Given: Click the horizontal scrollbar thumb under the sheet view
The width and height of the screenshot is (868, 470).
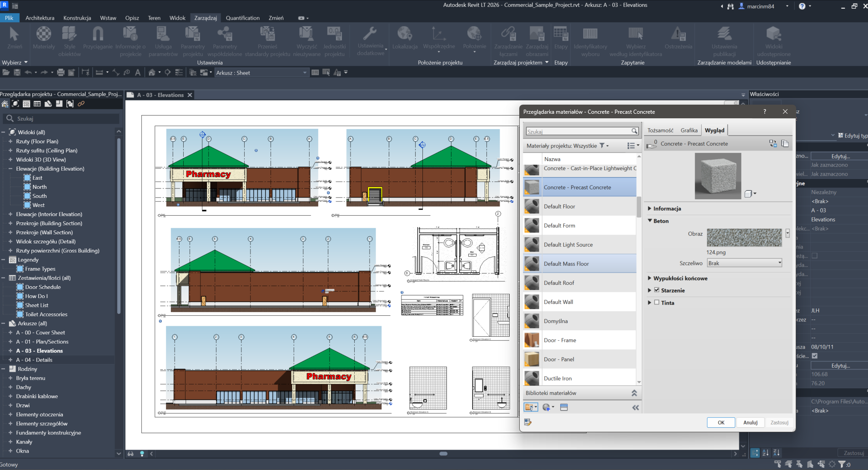Looking at the screenshot, I should point(443,454).
